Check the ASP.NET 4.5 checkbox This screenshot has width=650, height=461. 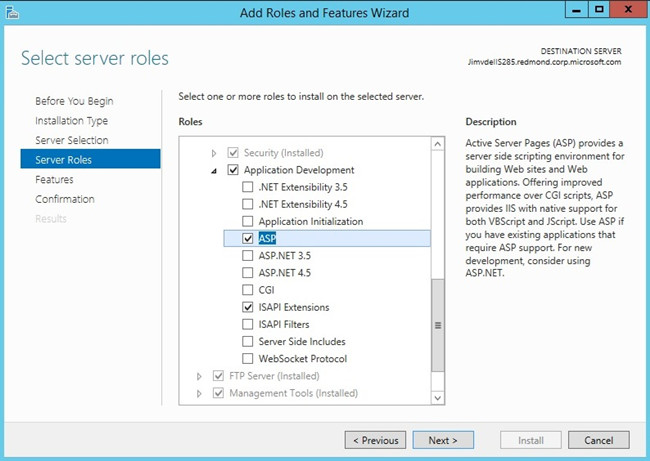coord(247,273)
